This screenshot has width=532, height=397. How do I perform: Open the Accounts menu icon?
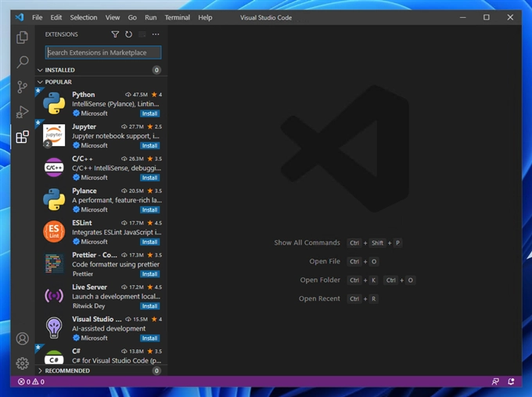tap(23, 338)
